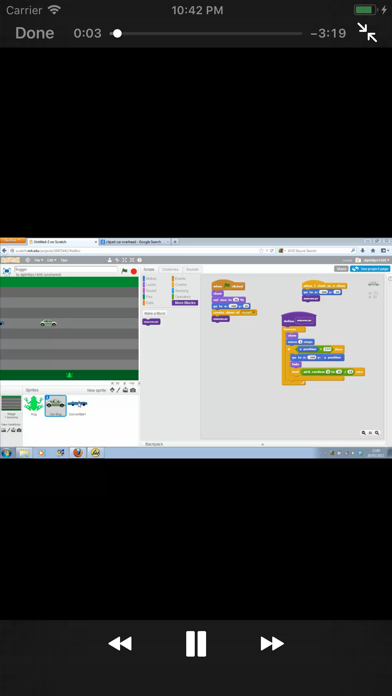The height and width of the screenshot is (696, 392).
Task: Fast-forward the video with the forward arrows
Action: tap(272, 643)
